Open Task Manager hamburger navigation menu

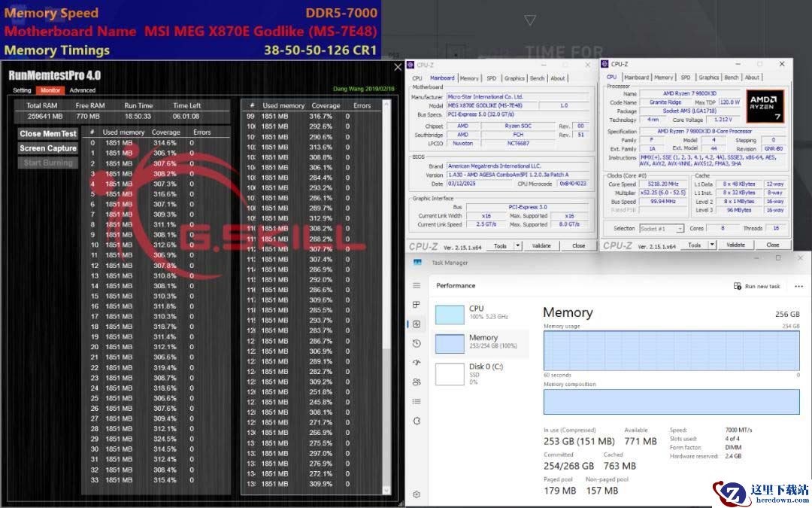[417, 286]
